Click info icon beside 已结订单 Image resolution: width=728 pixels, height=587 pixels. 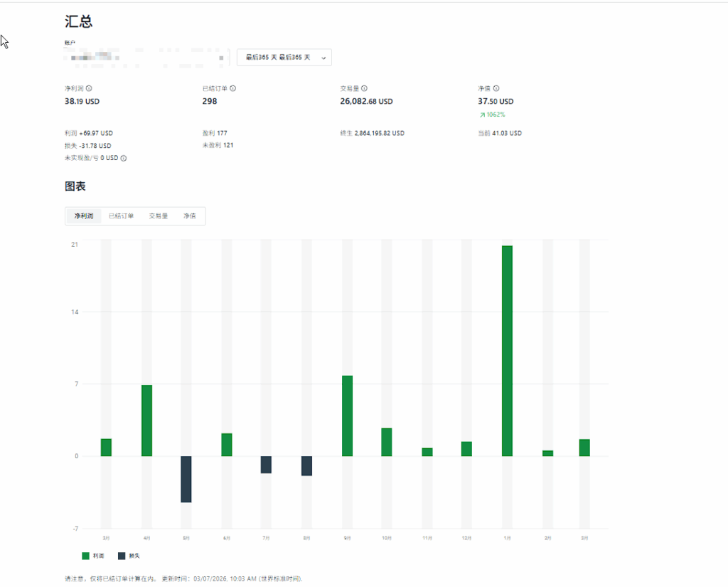233,89
